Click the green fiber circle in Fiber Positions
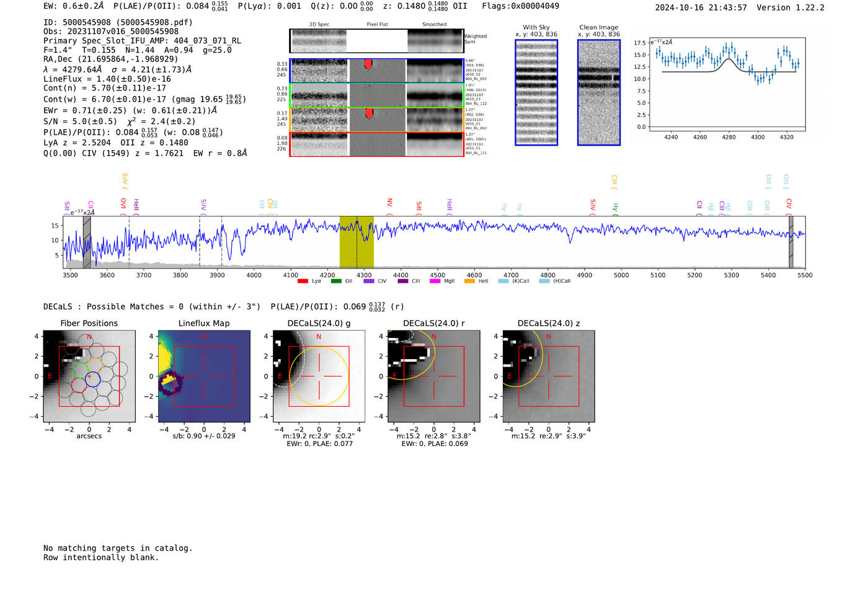This screenshot has width=868, height=591. pos(81,371)
